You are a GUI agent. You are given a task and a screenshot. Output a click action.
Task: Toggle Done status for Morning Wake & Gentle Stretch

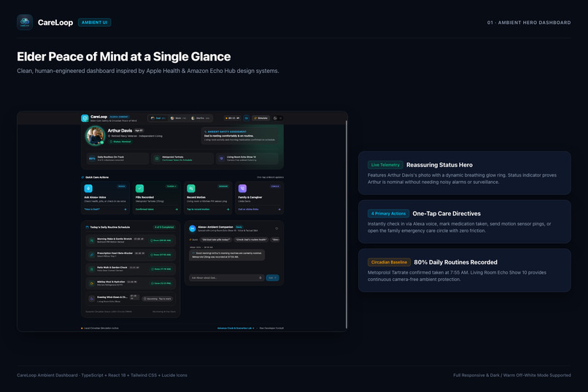click(x=161, y=240)
